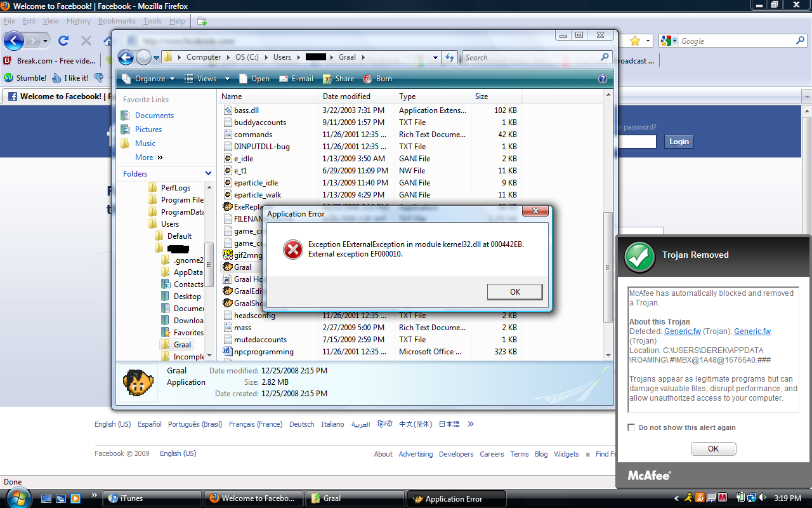Click the Burn button in Explorer toolbar
The image size is (812, 508).
point(377,79)
